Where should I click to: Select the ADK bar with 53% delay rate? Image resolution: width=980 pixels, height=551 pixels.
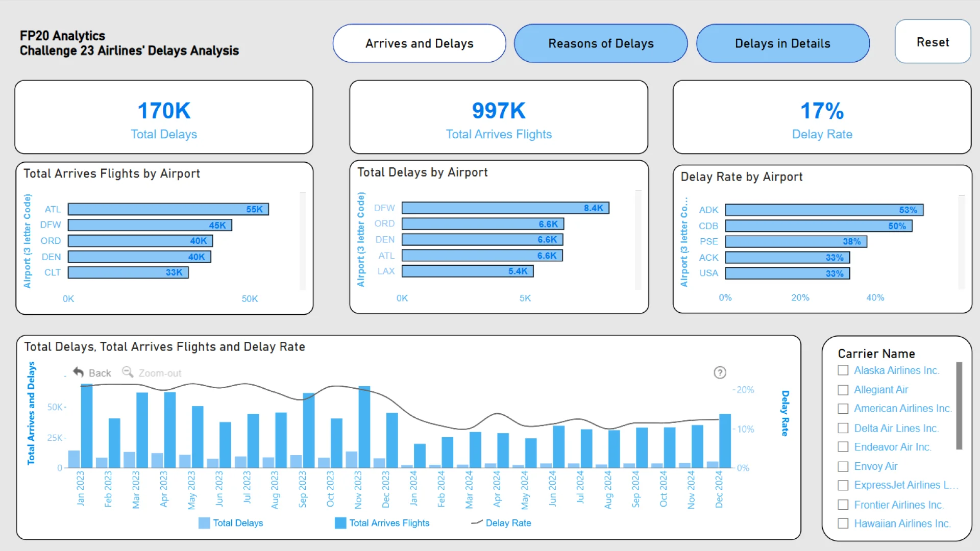point(824,210)
